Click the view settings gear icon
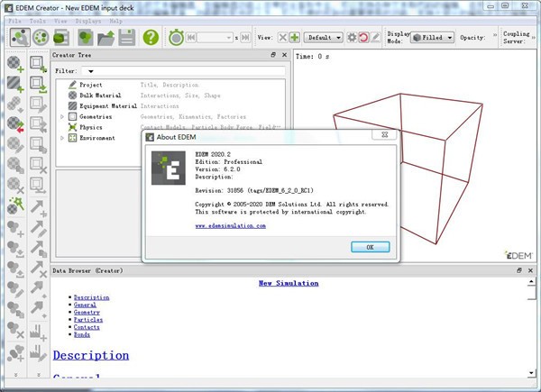This screenshot has height=392, width=541. coord(351,38)
